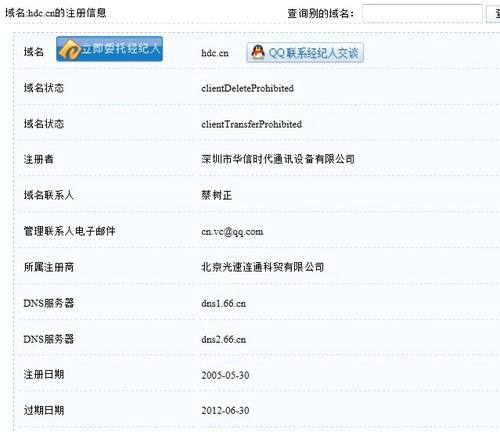The height and width of the screenshot is (435, 500).
Task: Click the QQ联系经纪人交谈 button
Action: tap(305, 53)
